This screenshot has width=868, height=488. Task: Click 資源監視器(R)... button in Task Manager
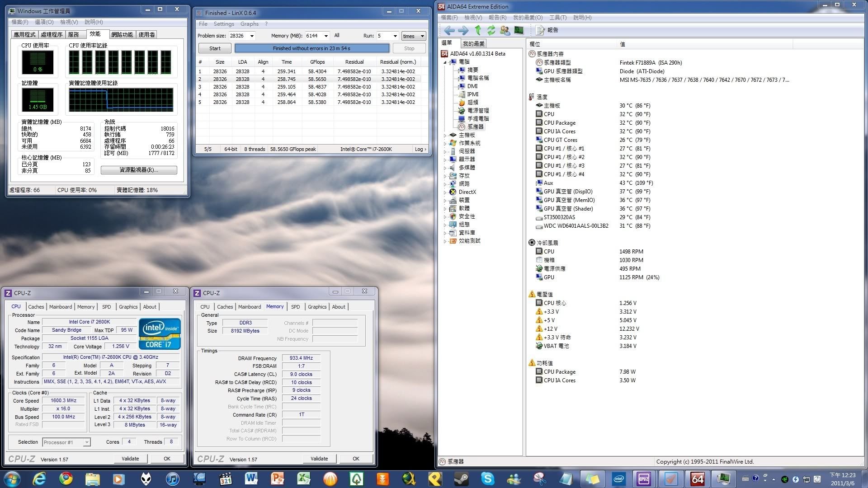click(139, 170)
